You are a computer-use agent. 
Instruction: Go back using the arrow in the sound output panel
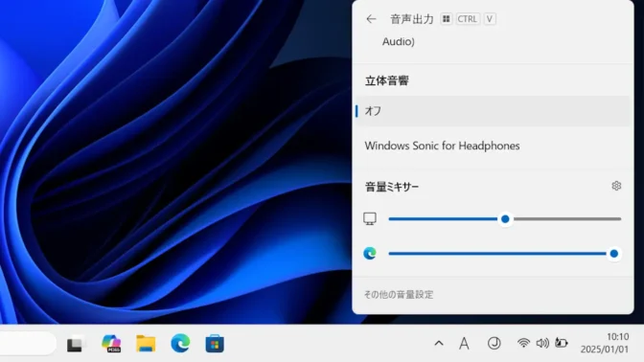(371, 19)
